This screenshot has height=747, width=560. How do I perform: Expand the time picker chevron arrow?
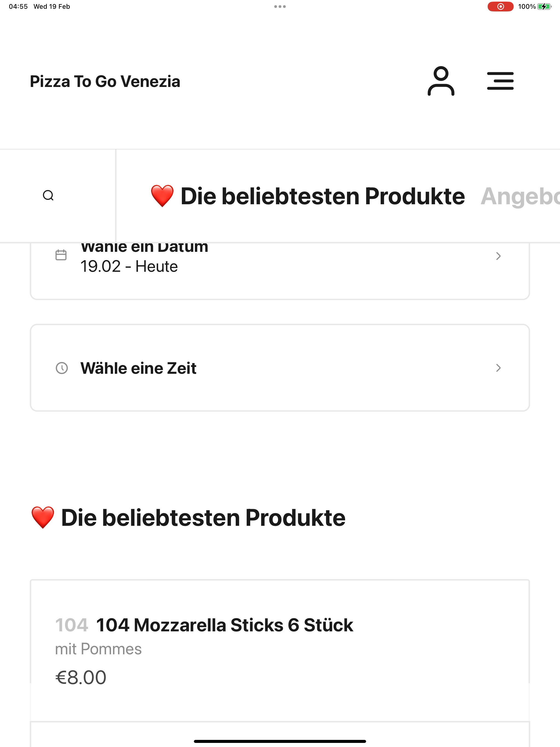[x=498, y=368]
